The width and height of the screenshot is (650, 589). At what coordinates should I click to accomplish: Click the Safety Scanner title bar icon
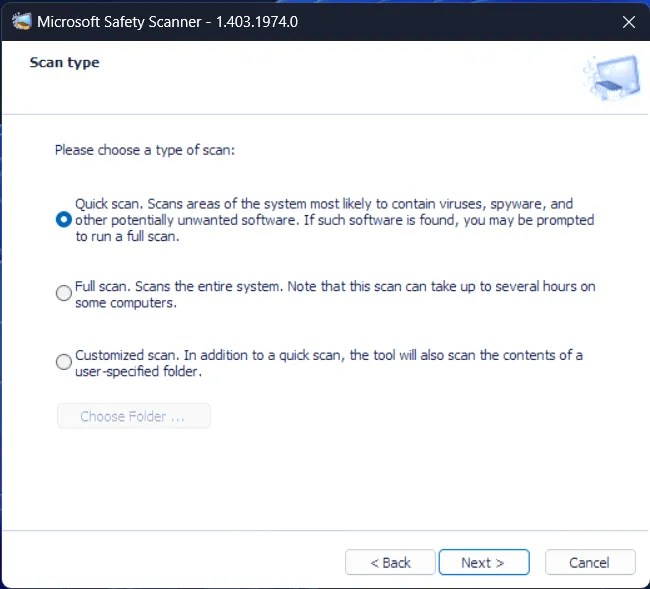coord(22,22)
